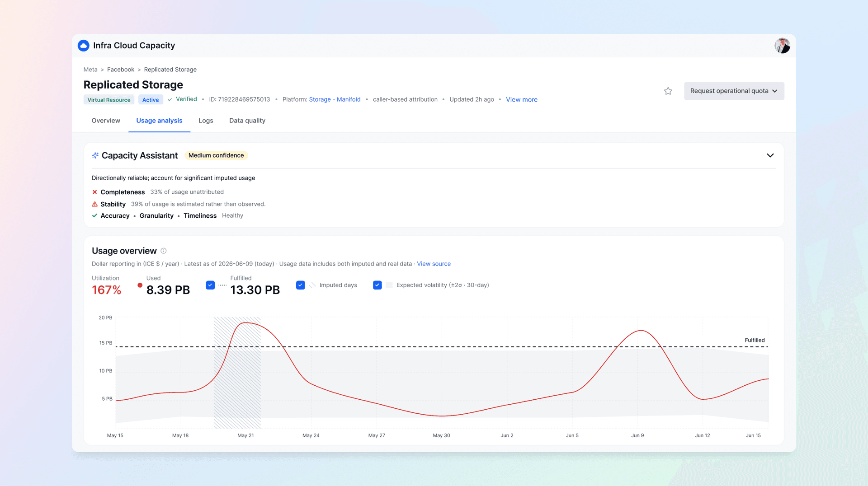Click the Verified checkmark icon
This screenshot has width=868, height=486.
pyautogui.click(x=170, y=99)
